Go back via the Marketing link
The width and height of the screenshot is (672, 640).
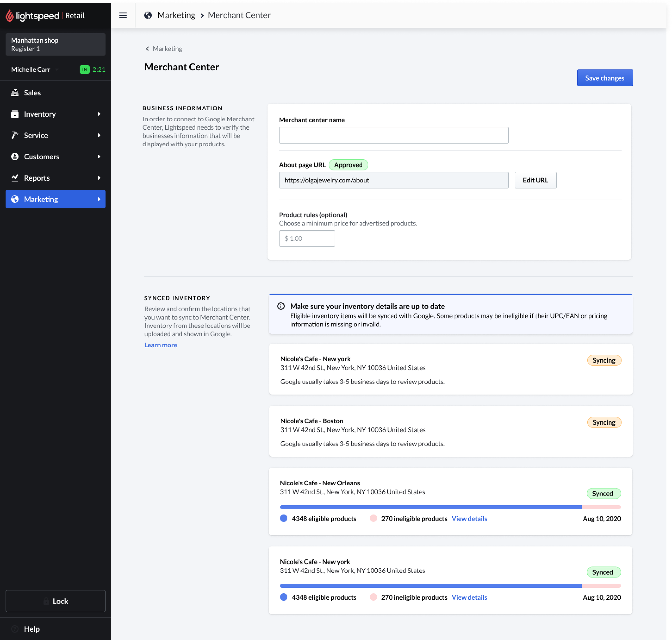167,49
